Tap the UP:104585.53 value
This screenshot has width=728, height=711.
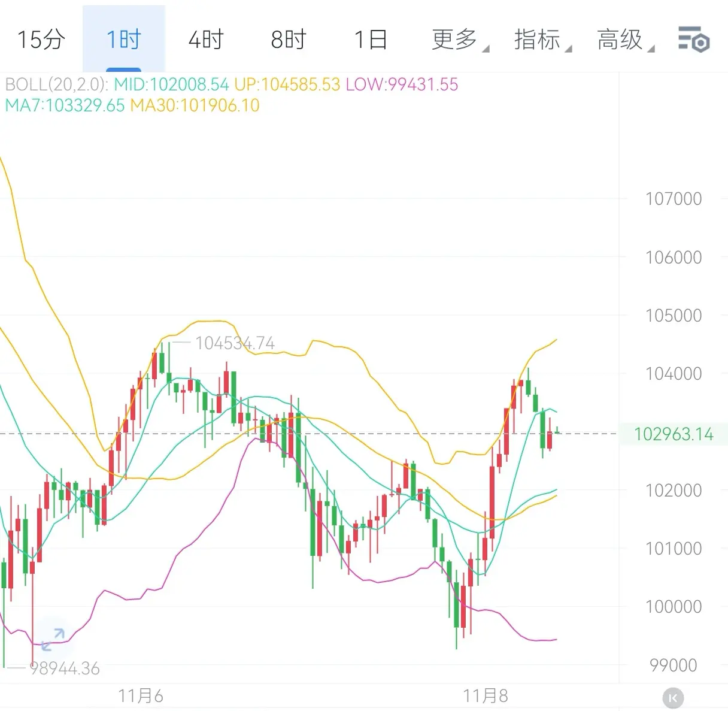point(287,84)
